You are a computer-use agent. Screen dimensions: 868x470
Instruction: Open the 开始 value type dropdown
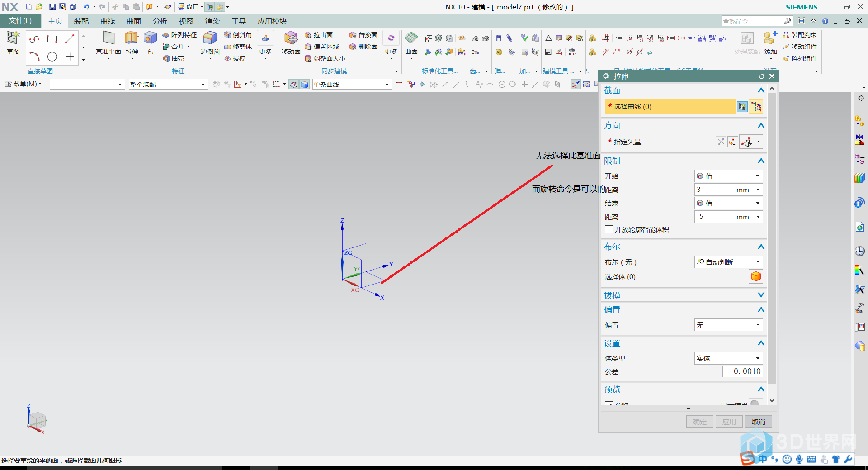[728, 176]
